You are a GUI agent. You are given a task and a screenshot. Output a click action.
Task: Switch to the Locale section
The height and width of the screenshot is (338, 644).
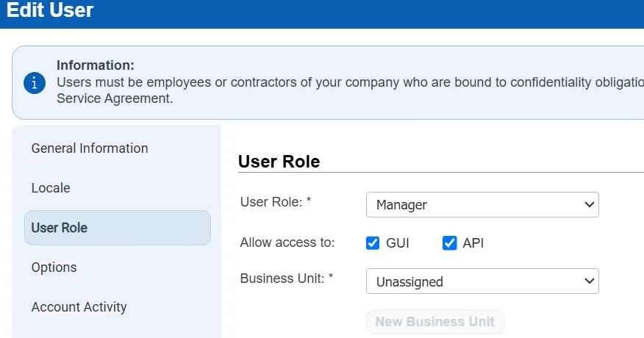[x=51, y=188]
